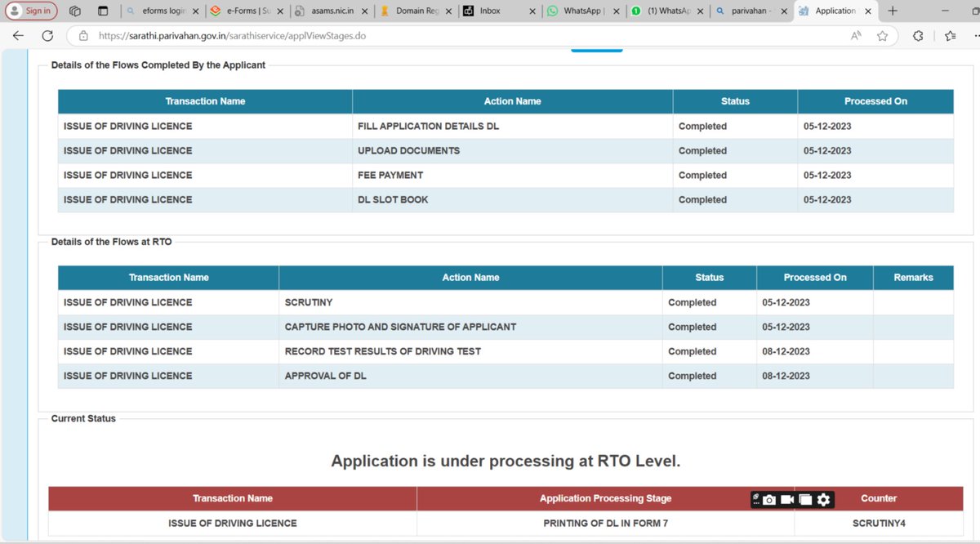
Task: Open a new browser tab
Action: pyautogui.click(x=893, y=11)
